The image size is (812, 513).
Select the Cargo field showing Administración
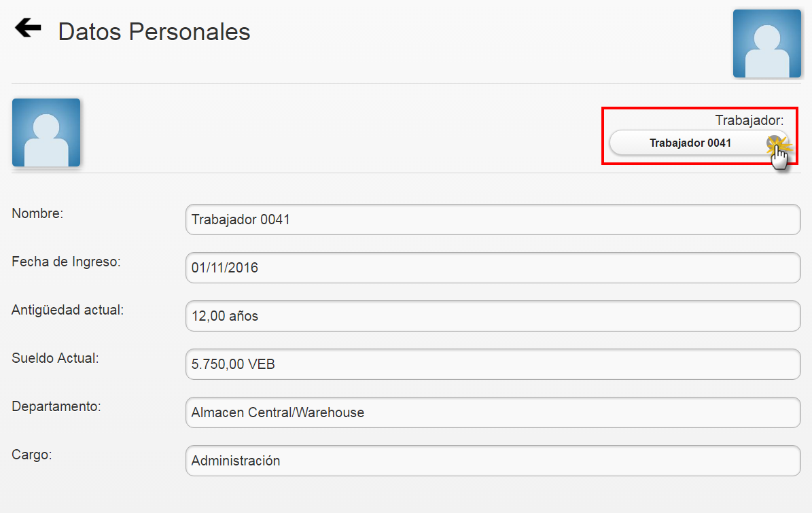tap(493, 461)
